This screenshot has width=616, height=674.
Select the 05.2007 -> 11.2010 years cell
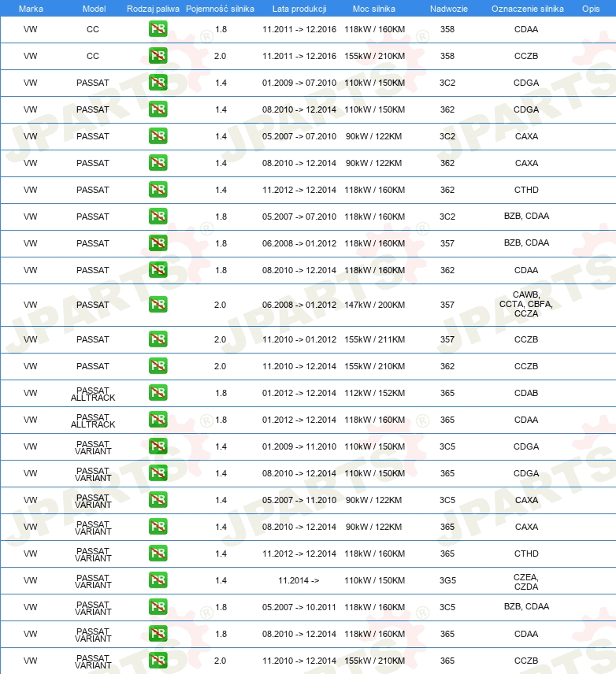299,500
